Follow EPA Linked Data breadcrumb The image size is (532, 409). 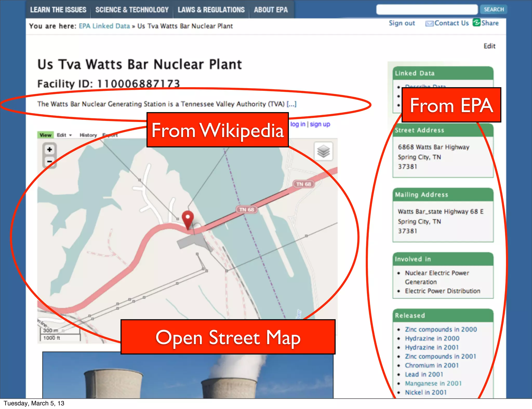click(104, 26)
